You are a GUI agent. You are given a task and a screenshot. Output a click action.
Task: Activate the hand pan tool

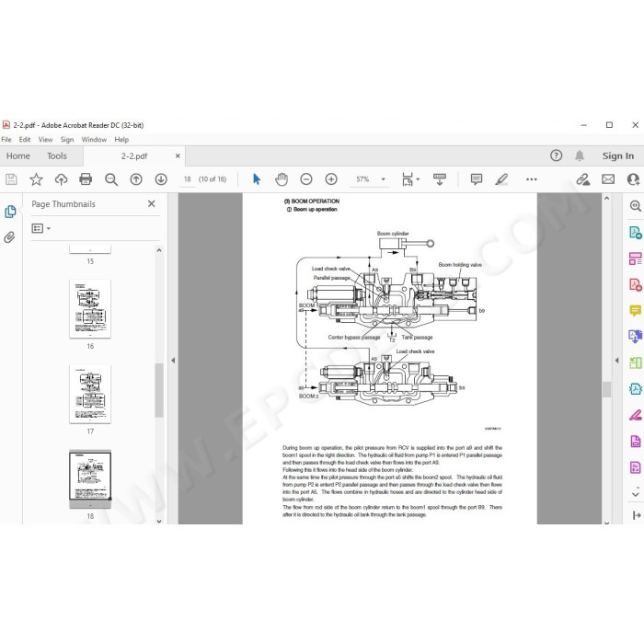[x=282, y=179]
